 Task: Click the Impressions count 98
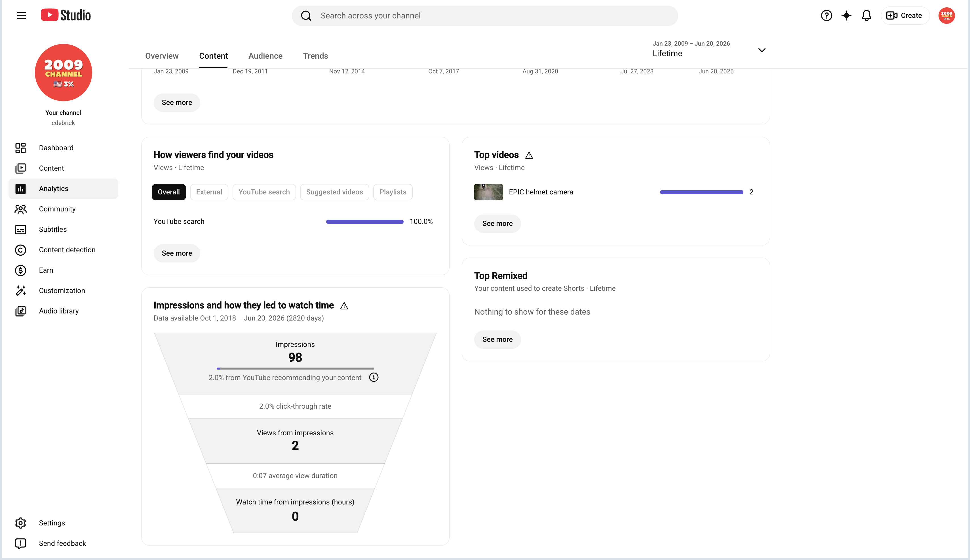pyautogui.click(x=295, y=357)
